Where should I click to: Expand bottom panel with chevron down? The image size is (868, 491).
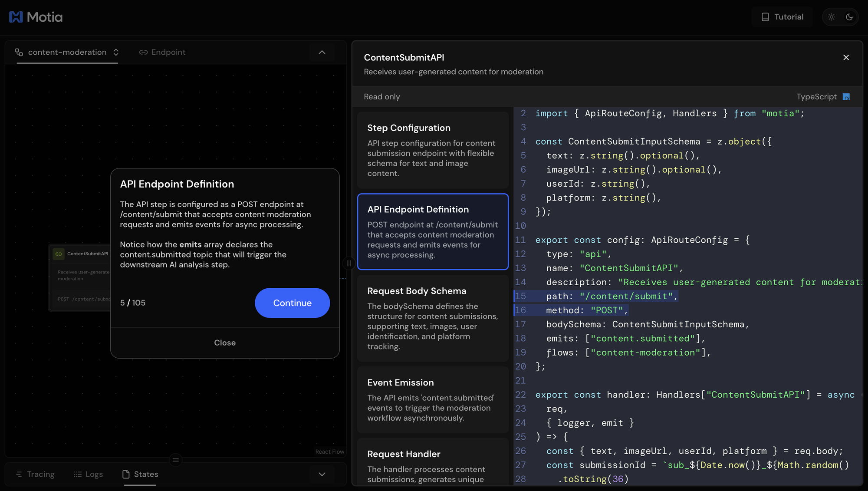click(322, 474)
